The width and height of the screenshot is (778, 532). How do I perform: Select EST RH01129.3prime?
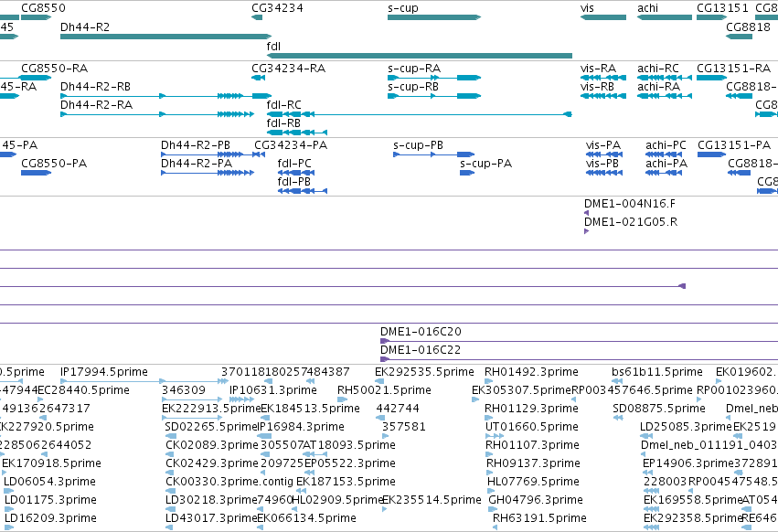coord(531,409)
